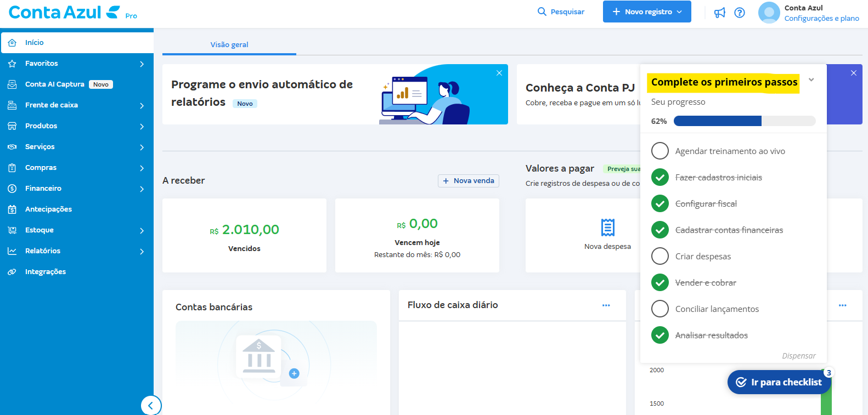Image resolution: width=868 pixels, height=415 pixels.
Task: Open the Vencidos R$ 2.010,00 card
Action: click(245, 236)
